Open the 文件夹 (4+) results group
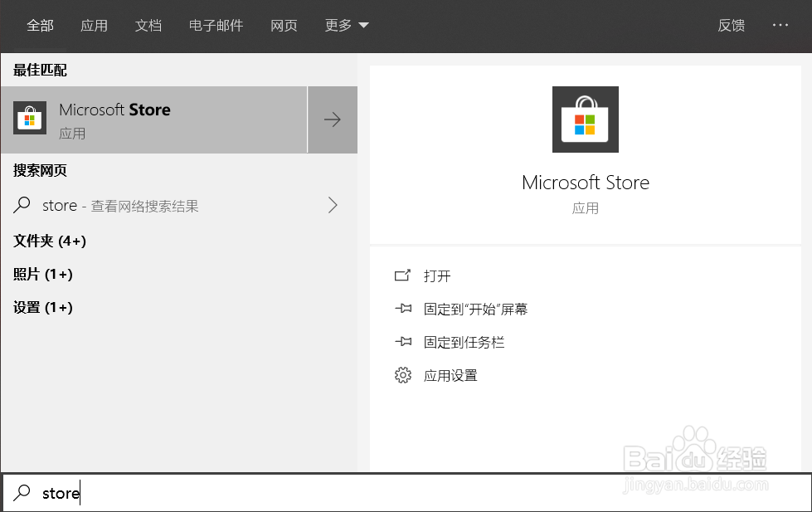 (50, 241)
